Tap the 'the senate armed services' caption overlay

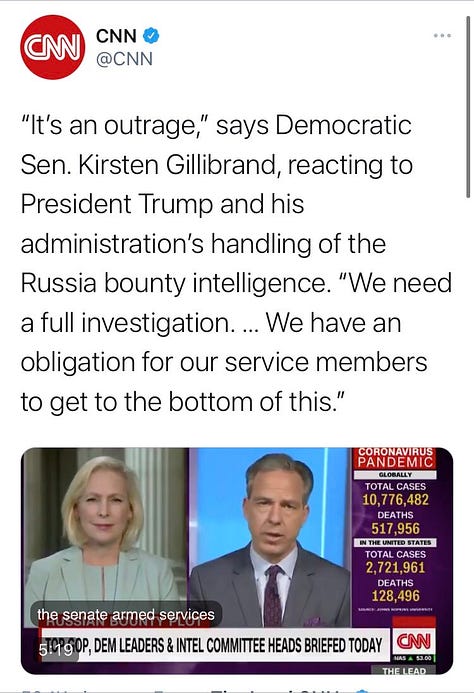click(126, 614)
